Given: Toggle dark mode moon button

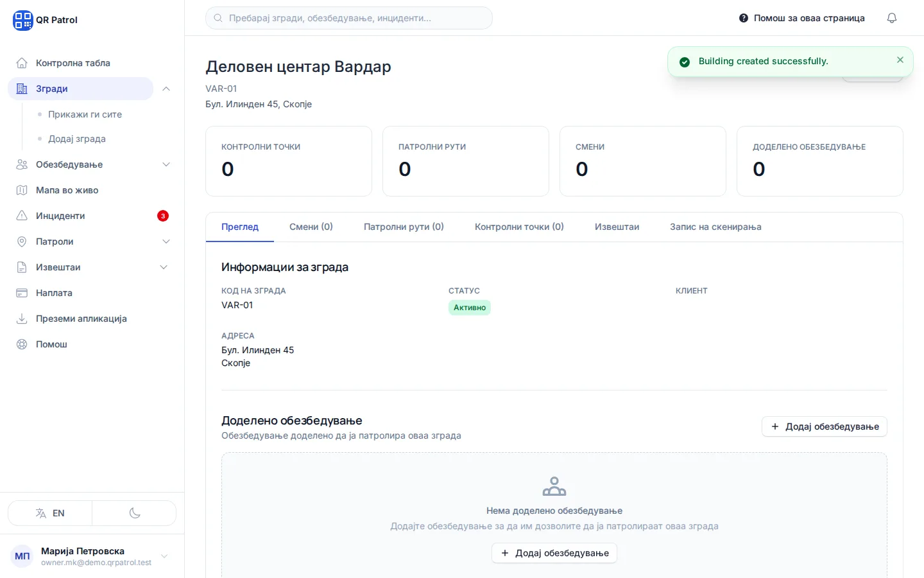Looking at the screenshot, I should [x=134, y=513].
